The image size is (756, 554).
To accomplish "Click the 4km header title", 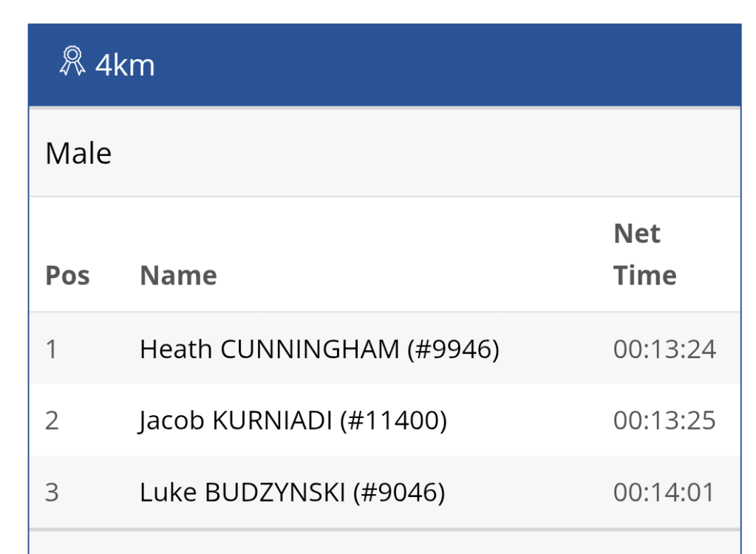I will coord(125,66).
